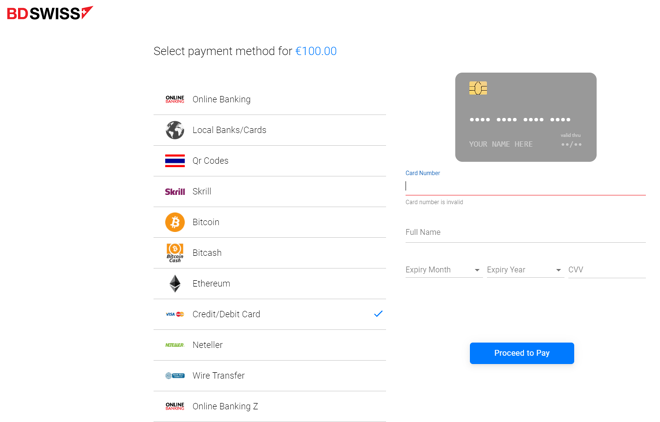This screenshot has height=422, width=660.
Task: Focus the Card Number input field
Action: 525,186
